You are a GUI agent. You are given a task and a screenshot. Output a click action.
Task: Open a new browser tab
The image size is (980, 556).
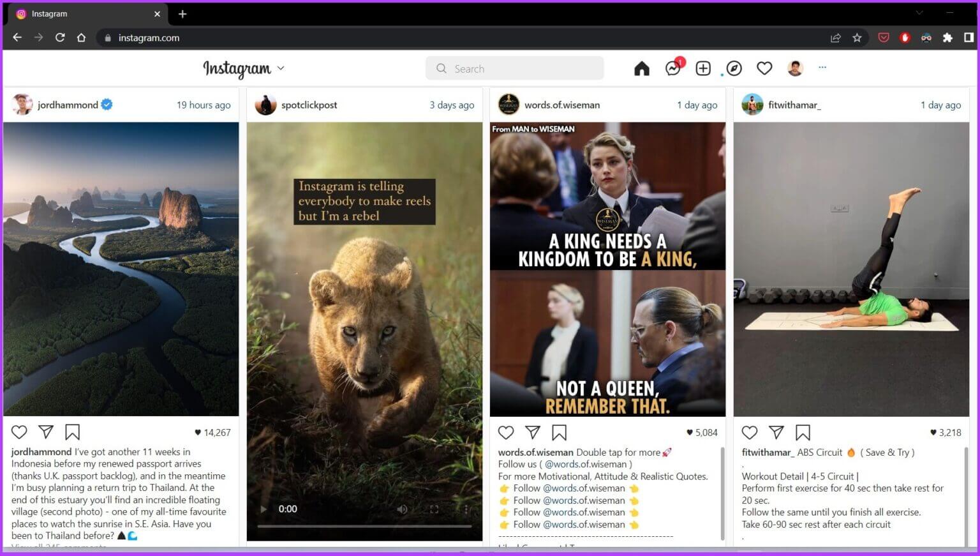(182, 13)
